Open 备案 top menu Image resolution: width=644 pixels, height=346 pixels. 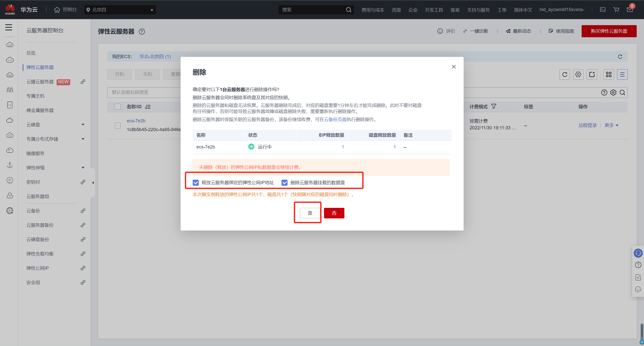coord(455,10)
